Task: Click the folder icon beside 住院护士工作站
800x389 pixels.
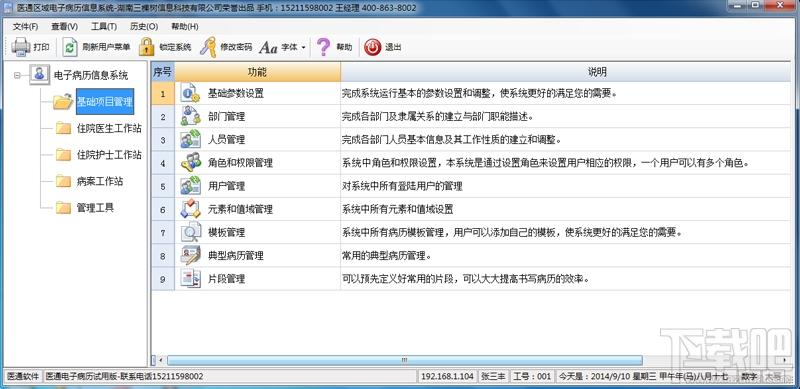Action: point(63,155)
